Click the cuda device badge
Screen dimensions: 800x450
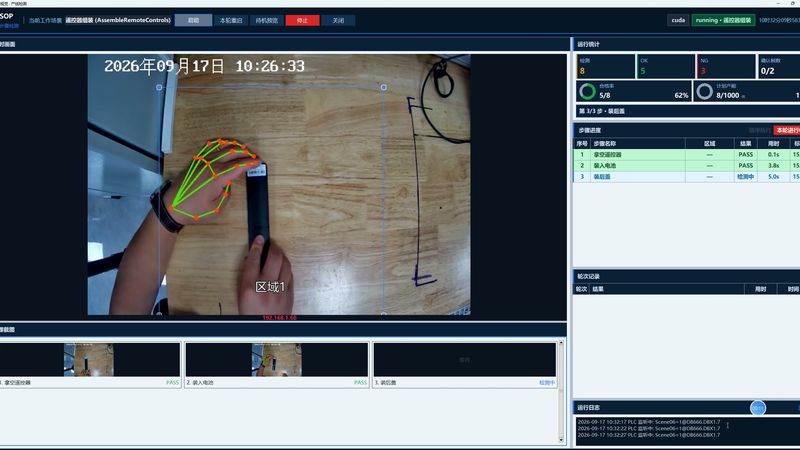[x=678, y=20]
